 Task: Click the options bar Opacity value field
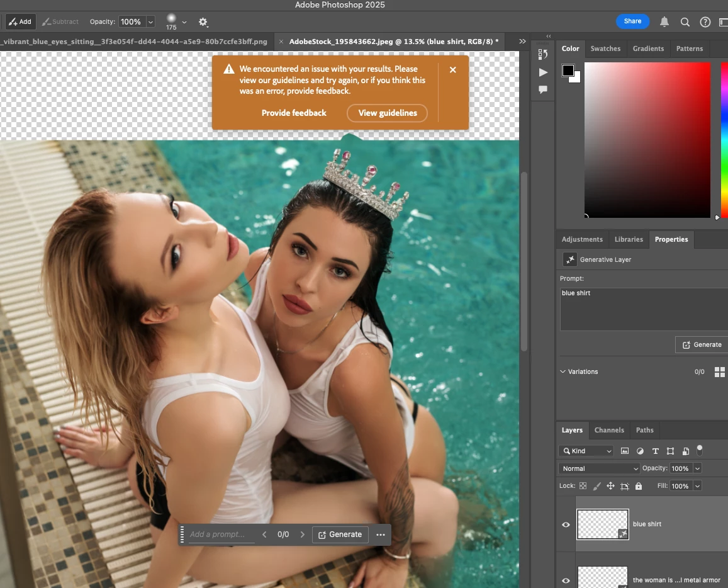pos(132,22)
